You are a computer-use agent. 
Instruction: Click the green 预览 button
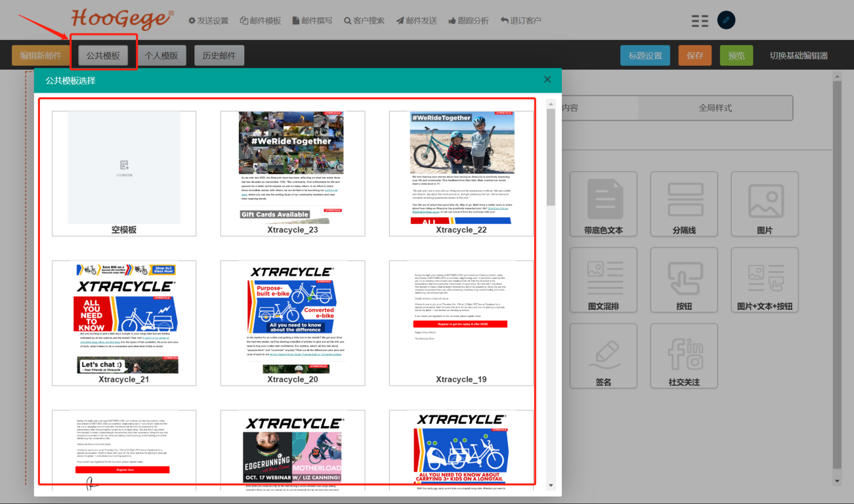(736, 56)
